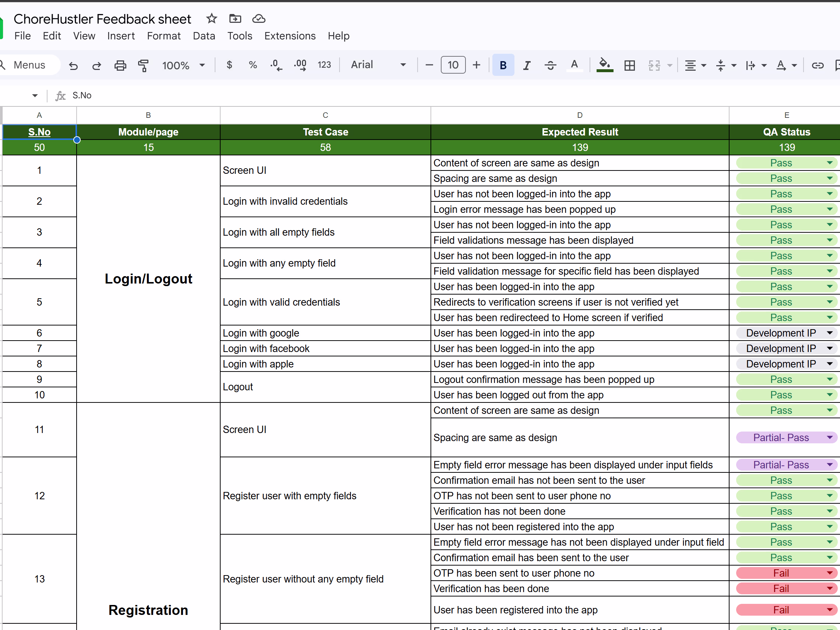Click the increase font size plus button
The width and height of the screenshot is (840, 630).
click(x=476, y=65)
